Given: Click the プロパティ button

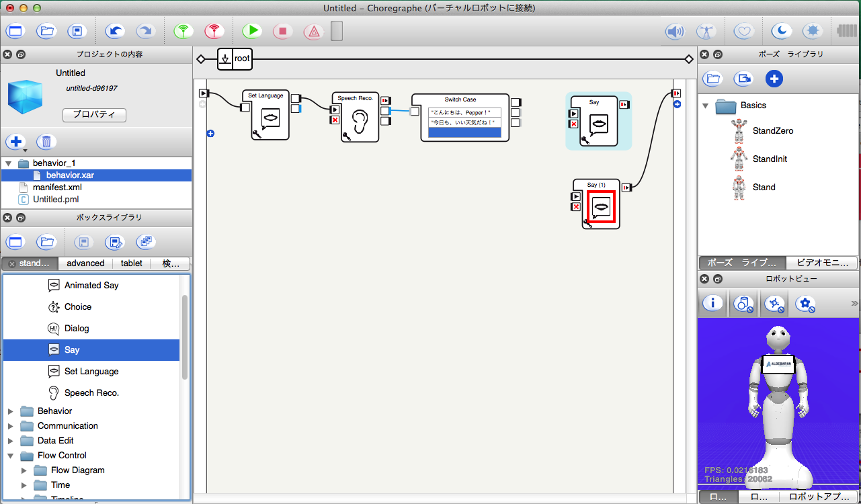Looking at the screenshot, I should [94, 115].
